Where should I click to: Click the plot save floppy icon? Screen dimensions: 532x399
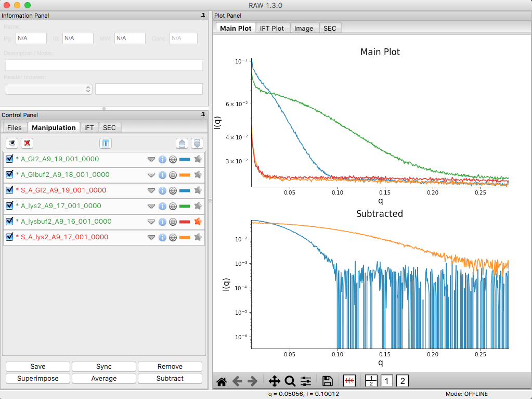(x=327, y=381)
